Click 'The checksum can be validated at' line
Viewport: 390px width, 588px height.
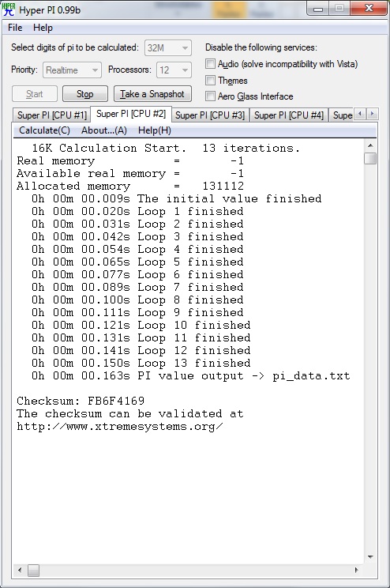pyautogui.click(x=130, y=413)
